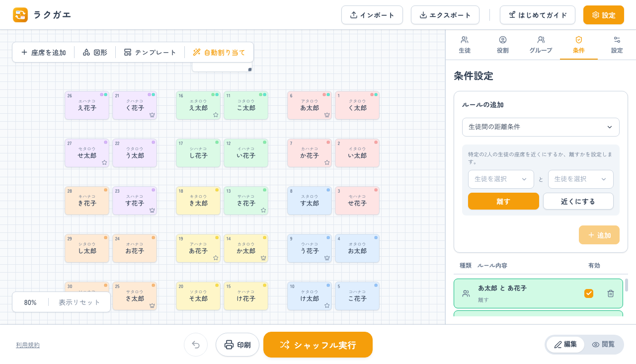
Task: Click the 80% zoom level
Action: click(x=30, y=302)
